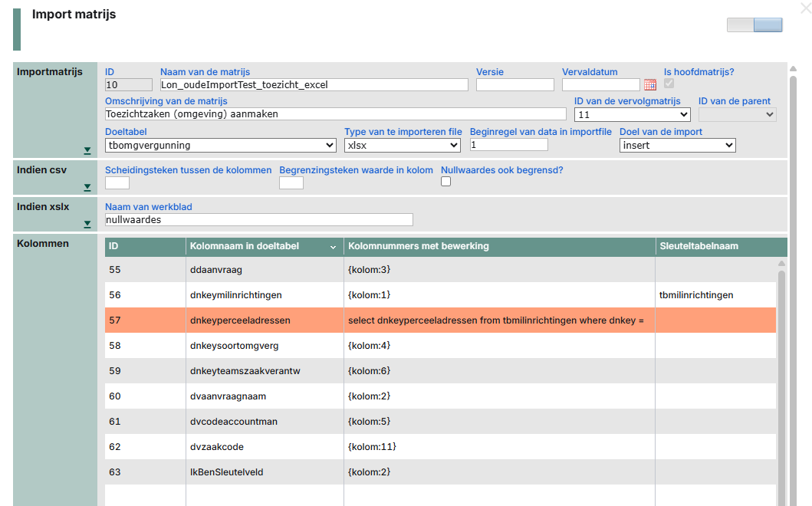Image resolution: width=812 pixels, height=506 pixels.
Task: Click the gray button at top right
Action: click(740, 25)
